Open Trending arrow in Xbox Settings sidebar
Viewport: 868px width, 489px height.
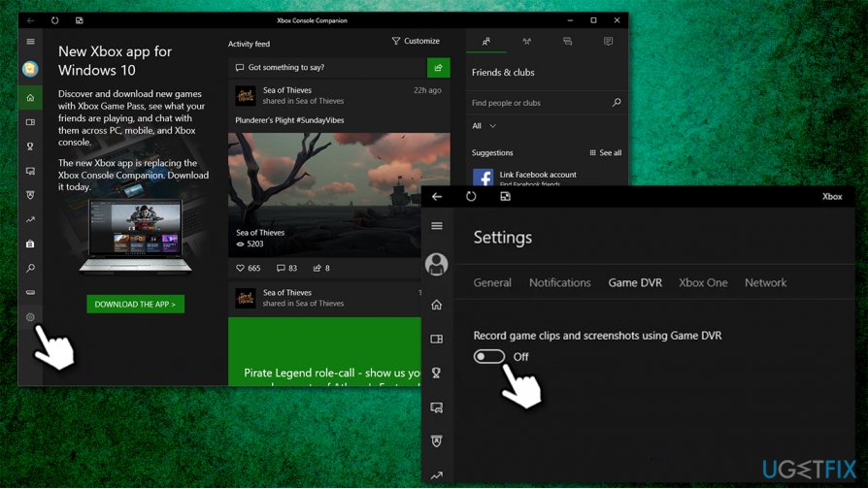coord(437,475)
